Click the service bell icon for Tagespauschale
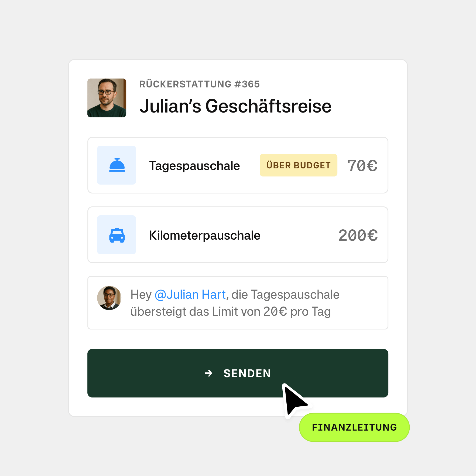 [x=117, y=165]
